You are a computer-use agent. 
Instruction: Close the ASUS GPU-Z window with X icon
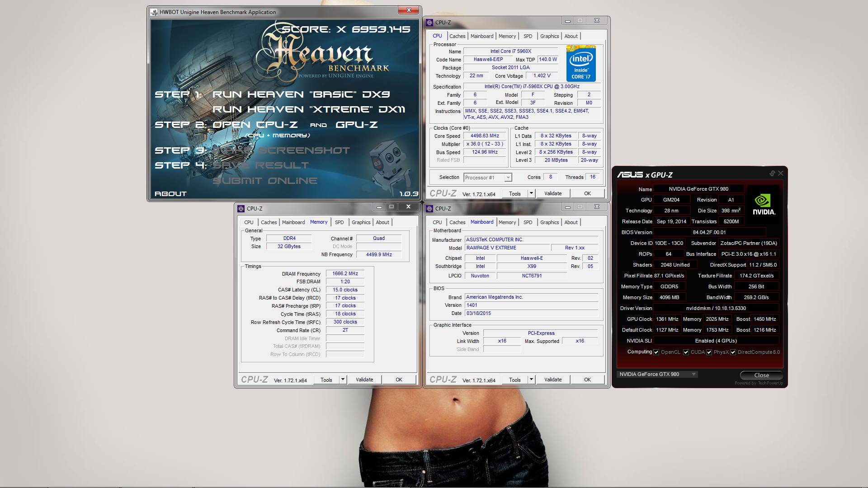point(780,174)
